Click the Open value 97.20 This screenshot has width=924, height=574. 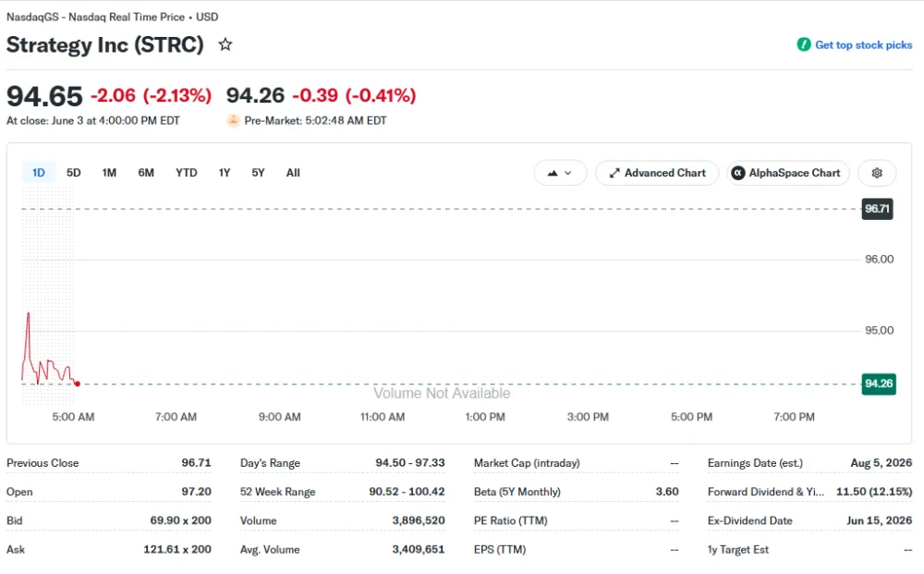pyautogui.click(x=196, y=491)
